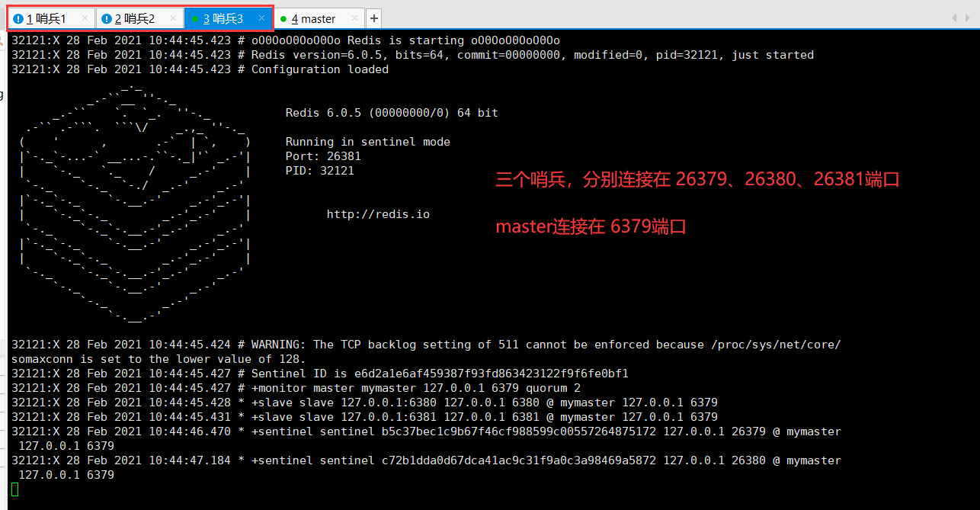Viewport: 980px width, 510px height.
Task: Close the 哨兵1 tab with its x
Action: coord(85,18)
